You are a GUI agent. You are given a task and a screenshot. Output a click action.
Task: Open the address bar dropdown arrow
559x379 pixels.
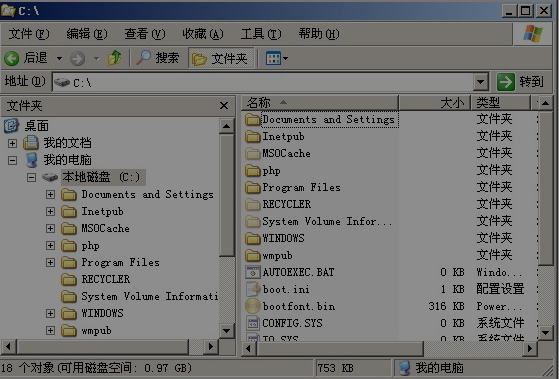click(480, 82)
